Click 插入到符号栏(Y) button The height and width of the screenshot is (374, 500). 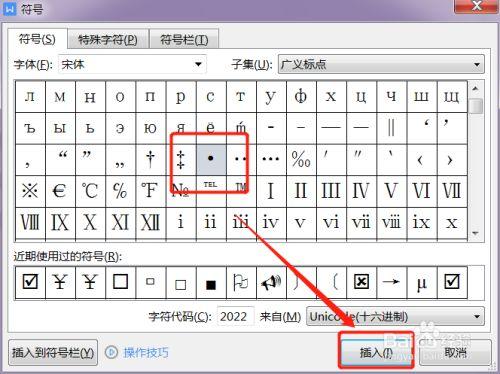[x=53, y=353]
